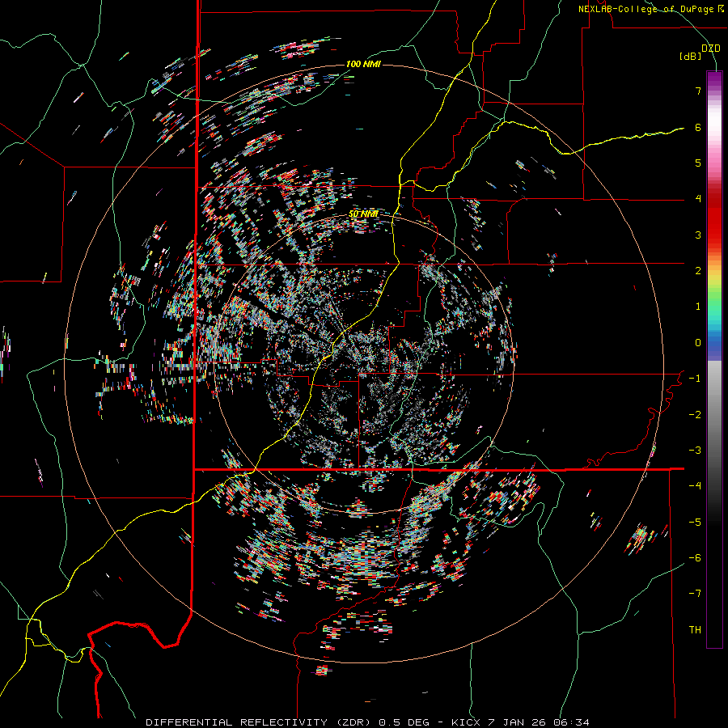Click the 6 value on the dB scale
The height and width of the screenshot is (728, 728).
click(x=698, y=127)
